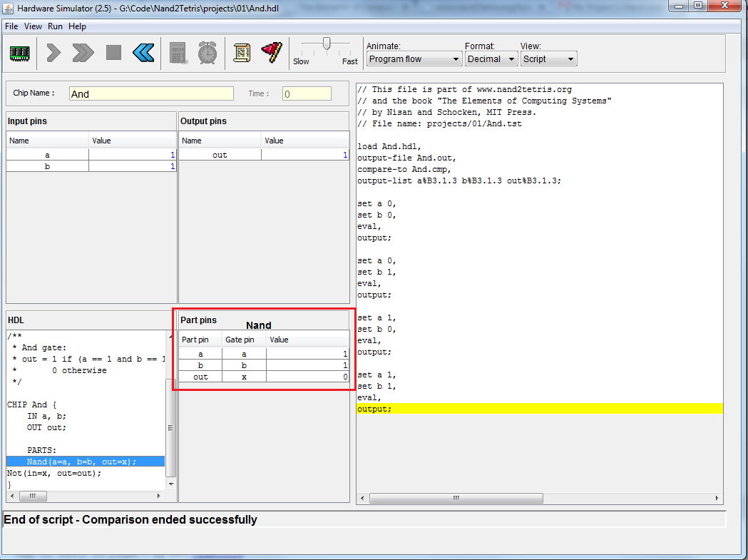Click the Reset rewind icon
This screenshot has width=748, height=560.
click(143, 53)
